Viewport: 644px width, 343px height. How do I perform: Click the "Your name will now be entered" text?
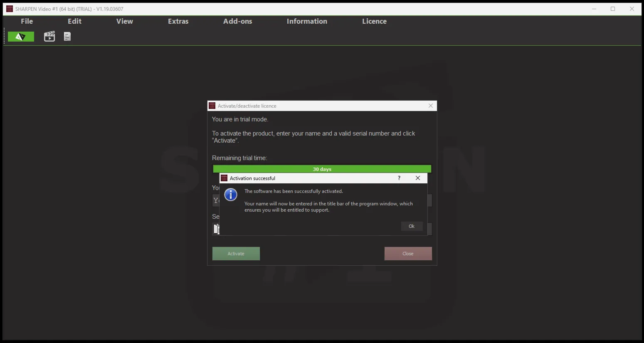[328, 207]
